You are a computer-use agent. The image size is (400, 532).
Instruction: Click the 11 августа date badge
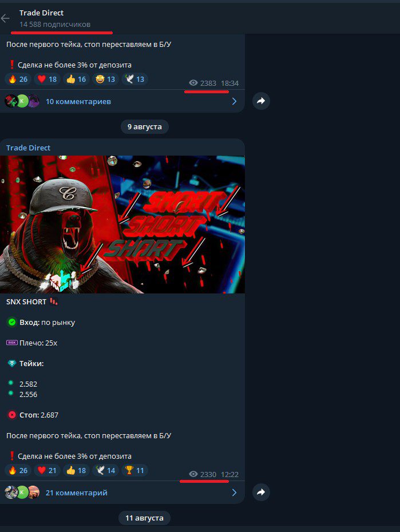click(x=145, y=518)
